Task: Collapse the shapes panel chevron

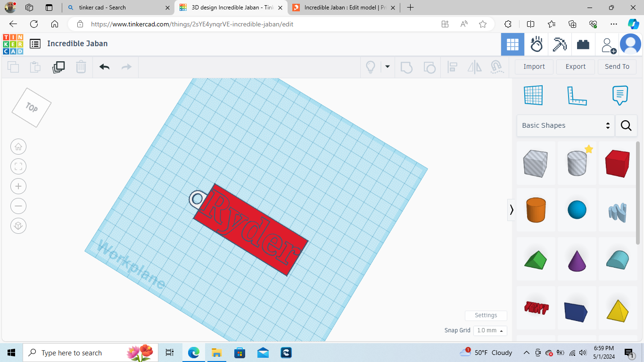Action: point(511,209)
